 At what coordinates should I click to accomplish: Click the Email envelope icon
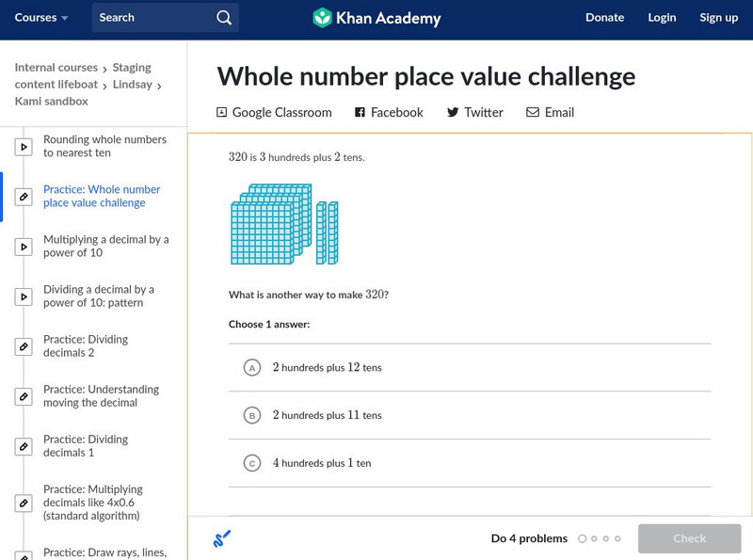click(533, 112)
